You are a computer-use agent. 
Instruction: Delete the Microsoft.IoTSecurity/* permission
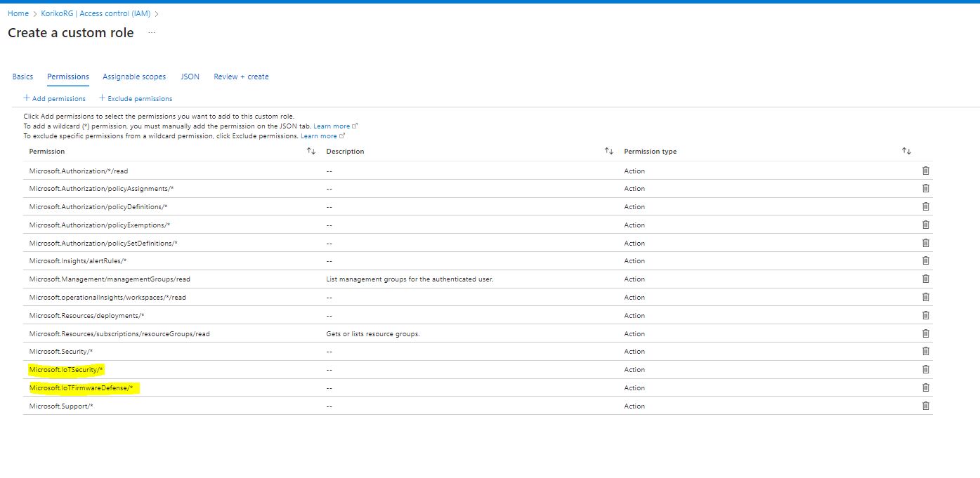925,369
